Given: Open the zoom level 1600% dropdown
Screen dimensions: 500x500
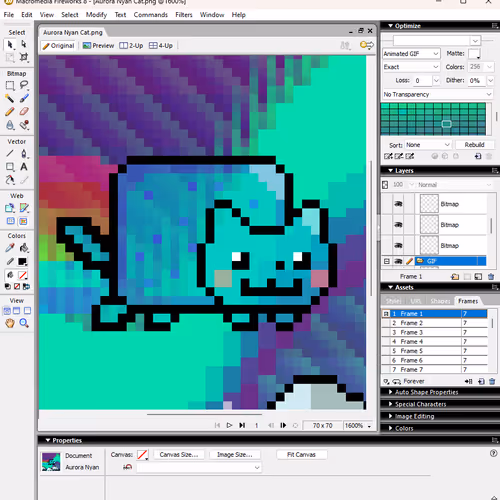Looking at the screenshot, I should click(369, 426).
